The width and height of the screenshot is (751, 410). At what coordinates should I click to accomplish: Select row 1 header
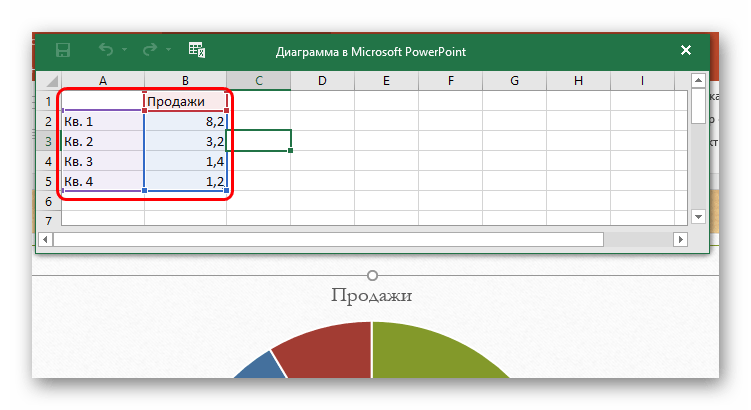pyautogui.click(x=49, y=101)
